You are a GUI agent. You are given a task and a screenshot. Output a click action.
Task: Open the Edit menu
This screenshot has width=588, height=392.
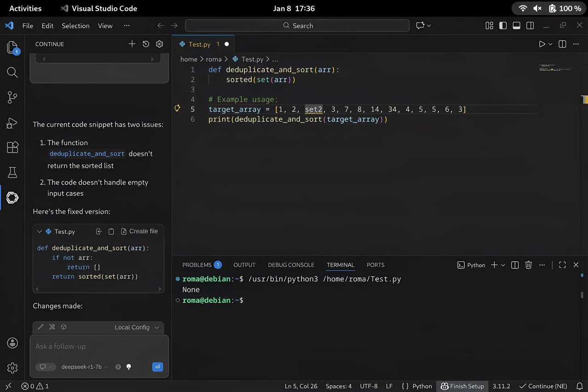[x=47, y=26]
